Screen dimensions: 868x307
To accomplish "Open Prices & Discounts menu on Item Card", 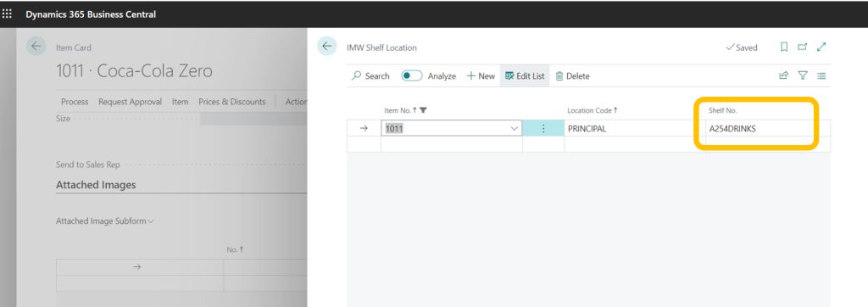I will [x=232, y=102].
